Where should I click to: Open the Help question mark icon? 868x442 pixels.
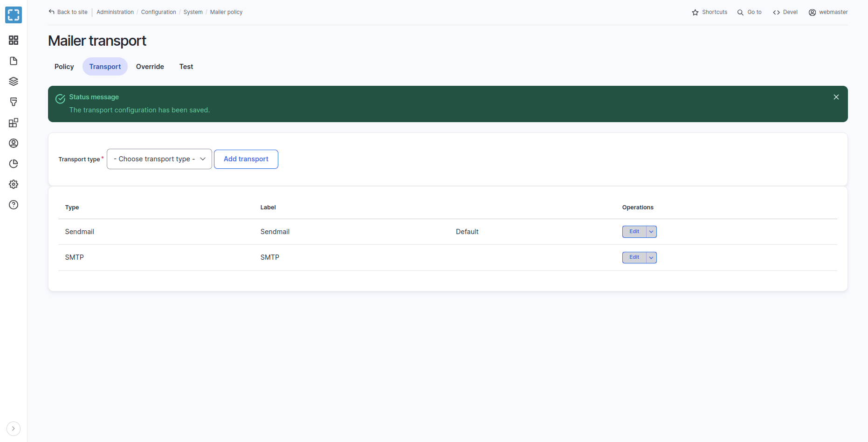coord(14,205)
